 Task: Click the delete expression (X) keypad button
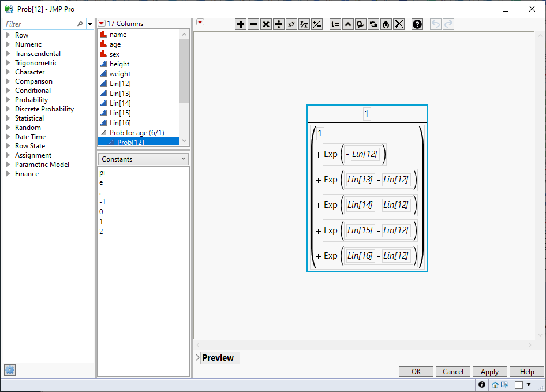[399, 24]
